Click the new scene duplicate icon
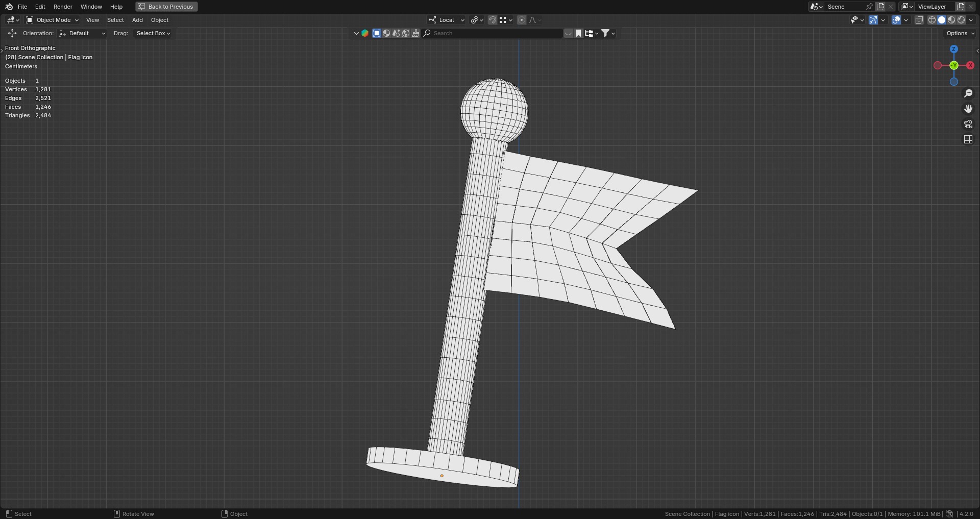Screen dimensions: 980x519 pyautogui.click(x=880, y=7)
